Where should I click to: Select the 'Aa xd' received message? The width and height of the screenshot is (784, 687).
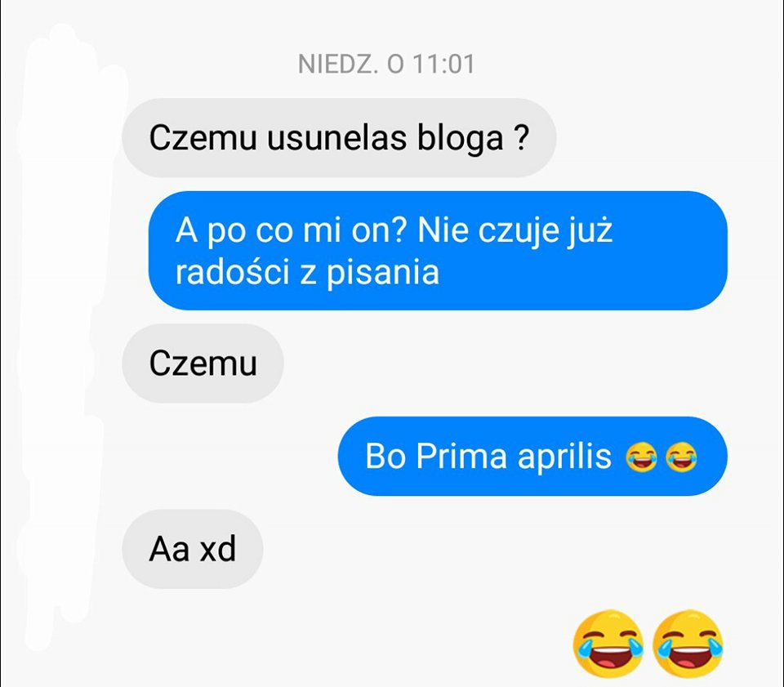pyautogui.click(x=193, y=549)
